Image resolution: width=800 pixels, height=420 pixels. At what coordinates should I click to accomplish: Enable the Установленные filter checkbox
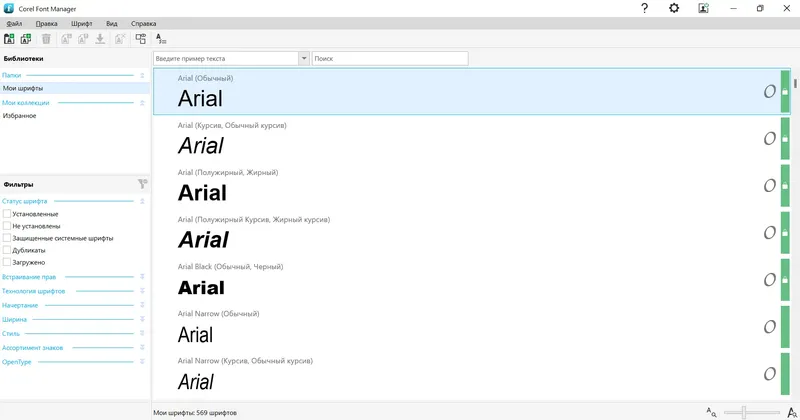[7, 214]
